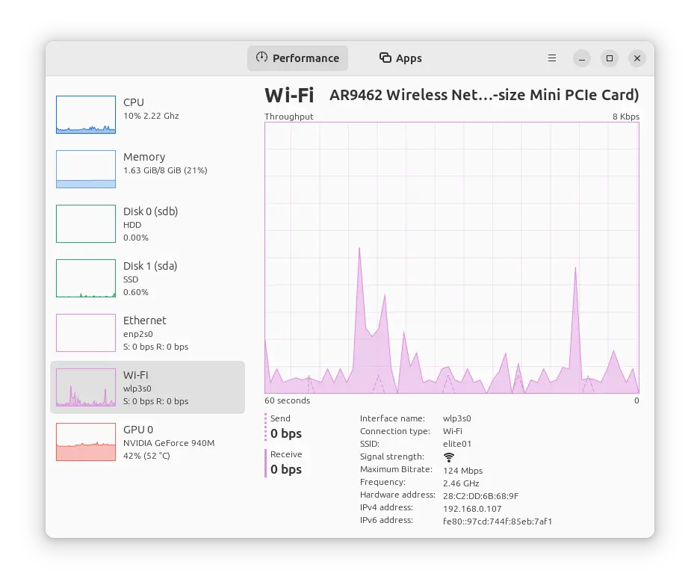Open GPU 0 NVIDIA GeForce 940M
Viewport: 700px width, 588px height.
pyautogui.click(x=147, y=442)
